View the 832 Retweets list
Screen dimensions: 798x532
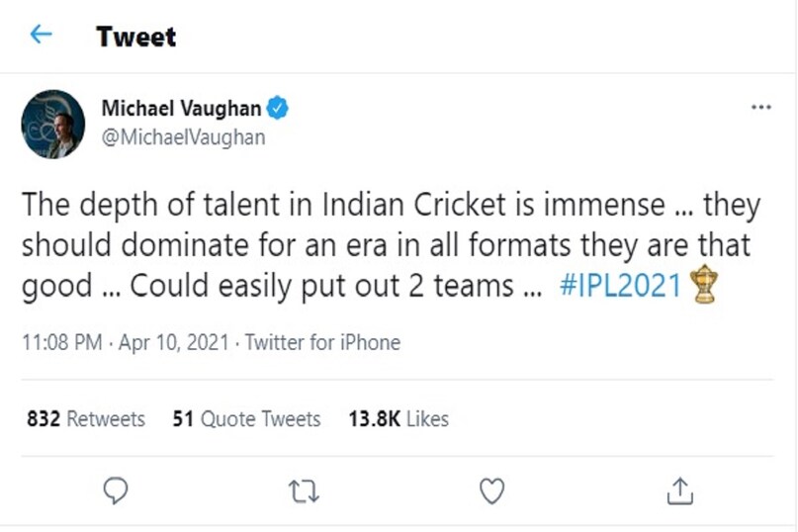click(x=86, y=419)
